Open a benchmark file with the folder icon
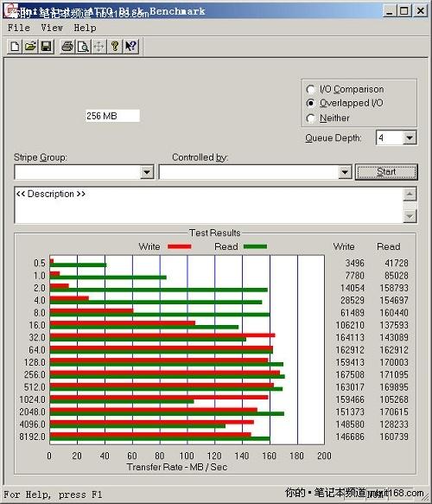This screenshot has height=504, width=432. 30,47
